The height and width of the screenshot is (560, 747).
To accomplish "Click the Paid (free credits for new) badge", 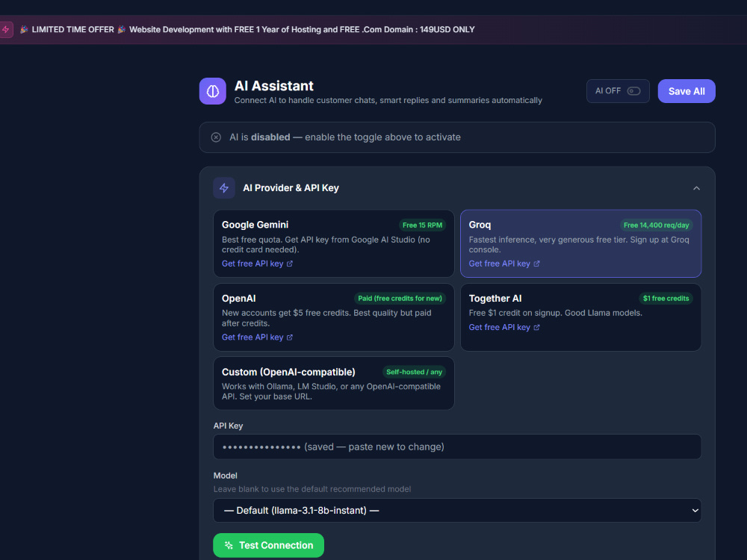I will point(400,299).
